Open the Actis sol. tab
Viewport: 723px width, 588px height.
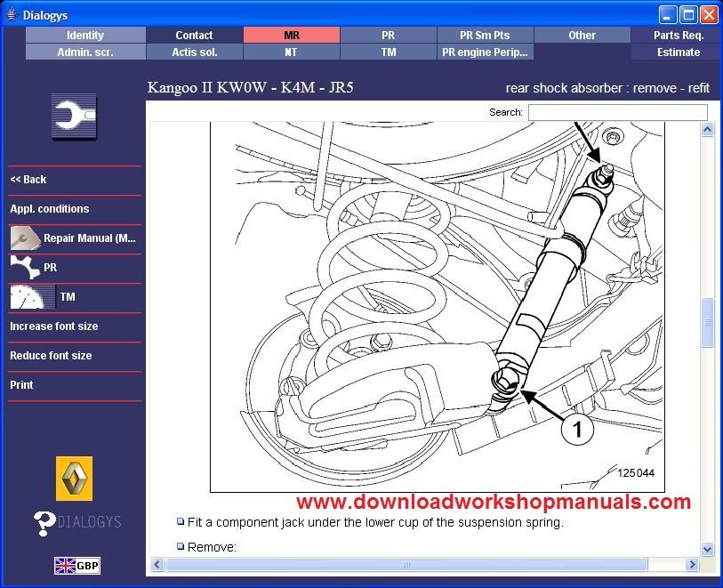click(194, 52)
